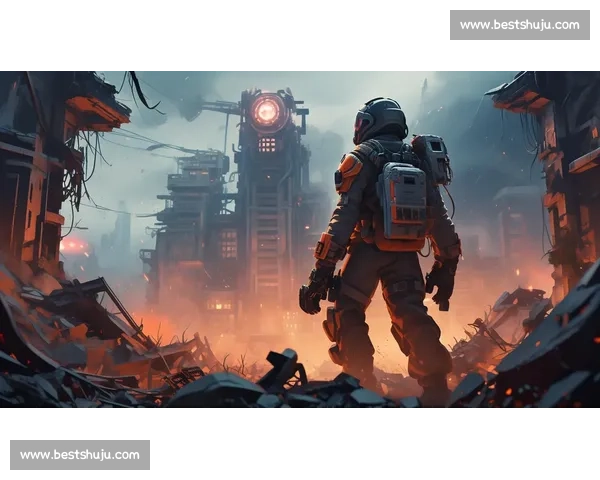Image resolution: width=600 pixels, height=480 pixels.
Task: Click the lit window grid below the orb
Action: (x=267, y=144)
